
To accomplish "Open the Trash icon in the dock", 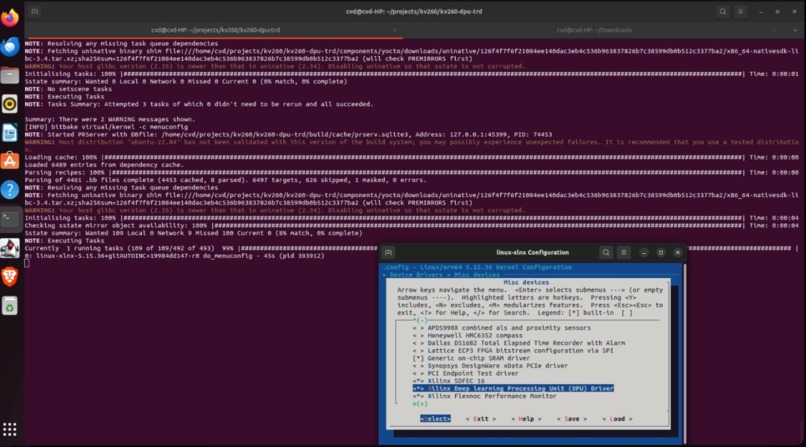I will pos(10,306).
